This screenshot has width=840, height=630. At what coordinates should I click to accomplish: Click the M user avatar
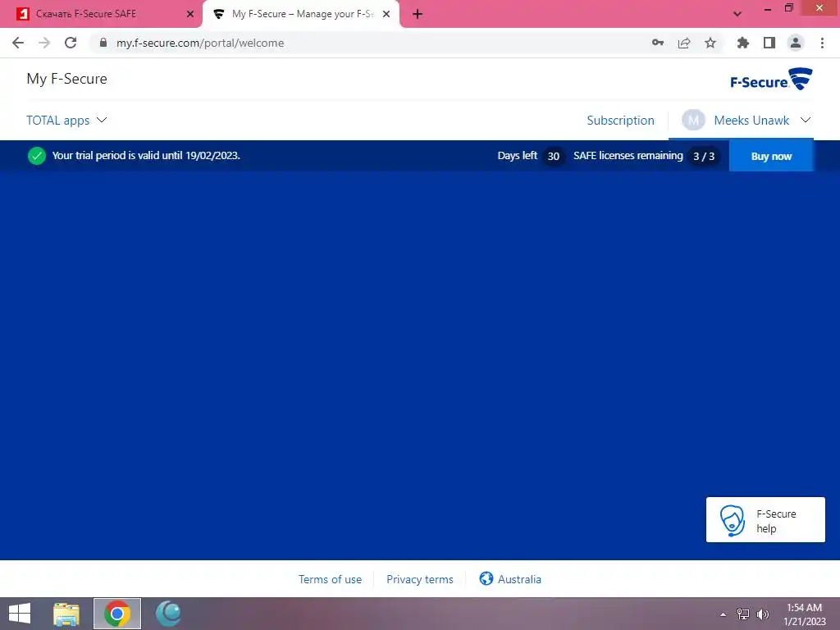(x=692, y=120)
